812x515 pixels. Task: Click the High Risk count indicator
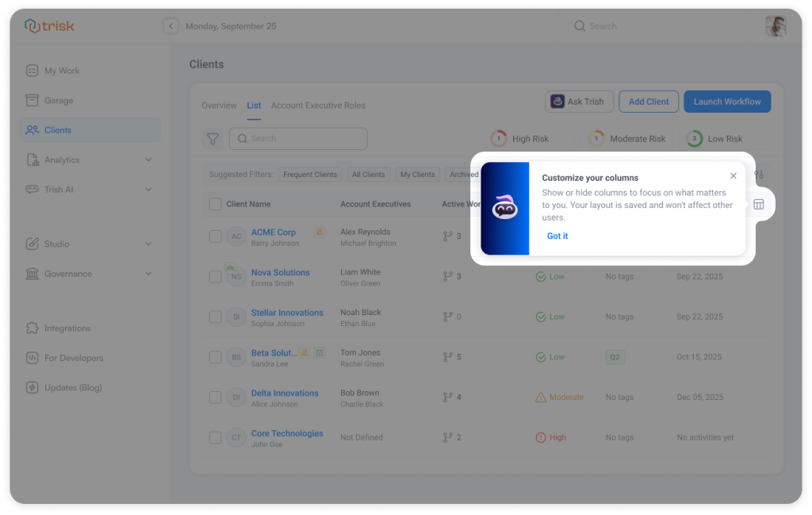click(498, 138)
